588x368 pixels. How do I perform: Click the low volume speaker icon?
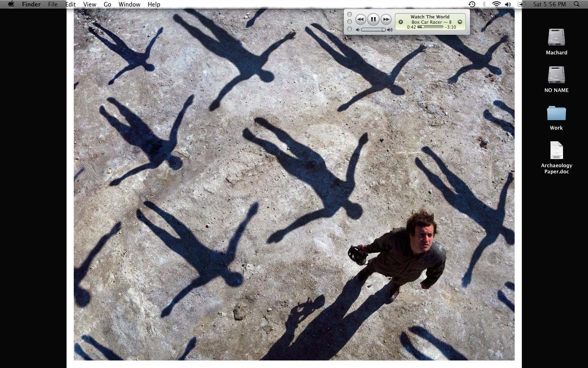[358, 30]
